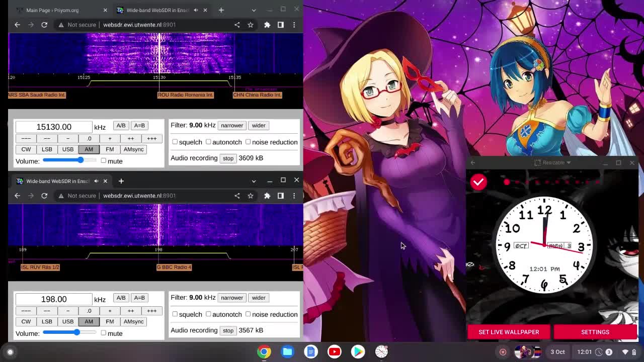
Task: Open the launcher circle button
Action: tap(10, 352)
